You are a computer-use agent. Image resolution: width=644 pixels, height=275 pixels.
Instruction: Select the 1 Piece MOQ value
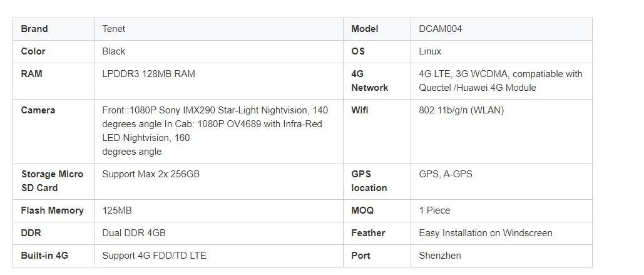click(434, 210)
